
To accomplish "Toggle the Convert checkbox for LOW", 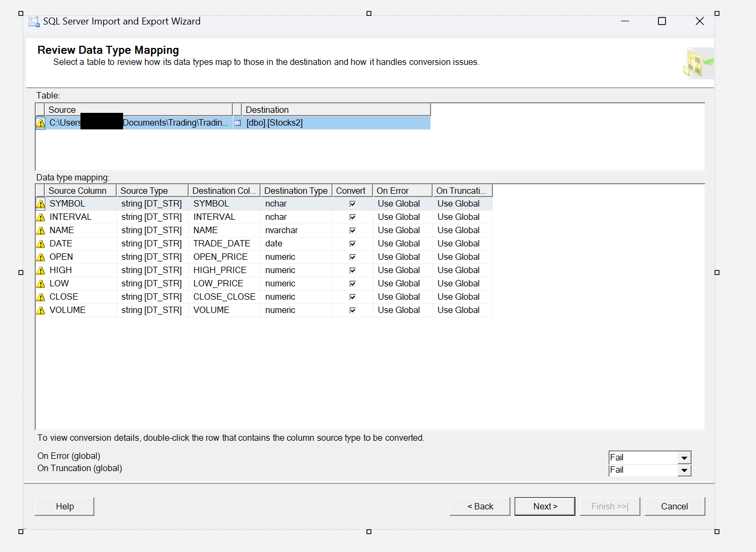I will tap(353, 284).
